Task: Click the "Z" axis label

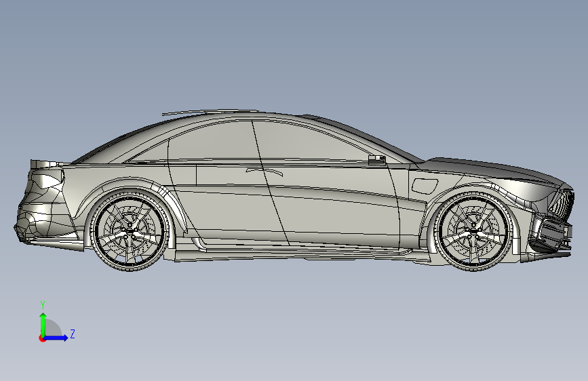Action: click(x=73, y=334)
